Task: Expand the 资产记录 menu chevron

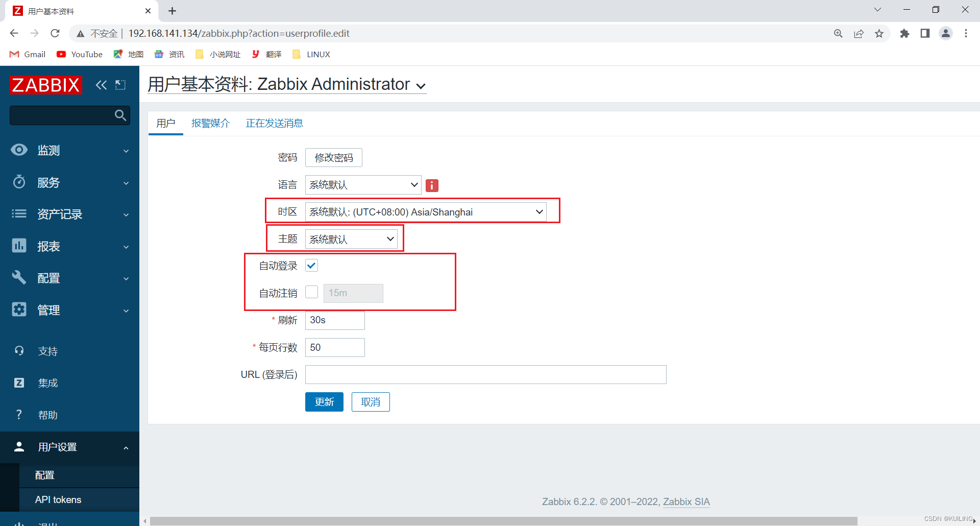Action: [126, 214]
